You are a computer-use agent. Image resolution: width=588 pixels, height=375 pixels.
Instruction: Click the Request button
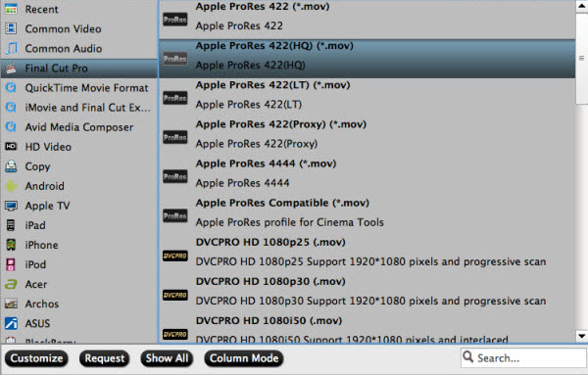tap(104, 358)
